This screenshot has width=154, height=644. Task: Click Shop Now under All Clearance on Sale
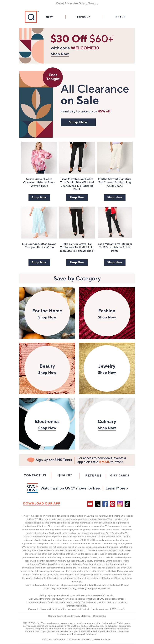(x=78, y=122)
